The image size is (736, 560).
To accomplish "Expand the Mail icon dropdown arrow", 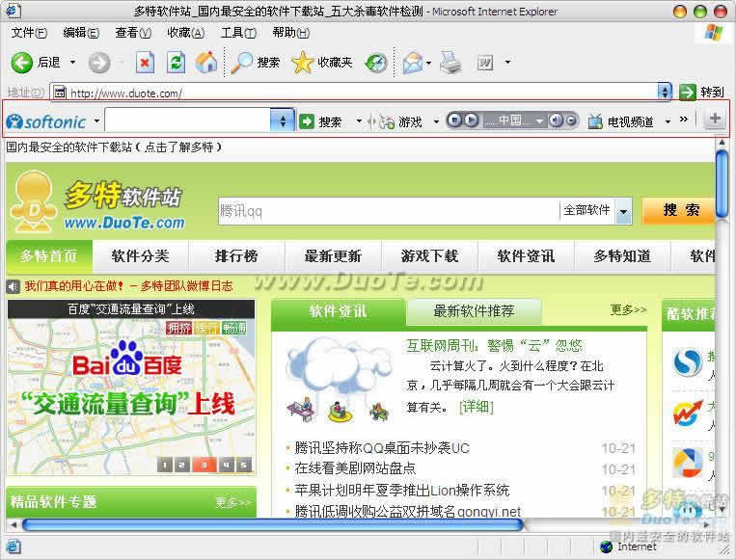I will 429,63.
